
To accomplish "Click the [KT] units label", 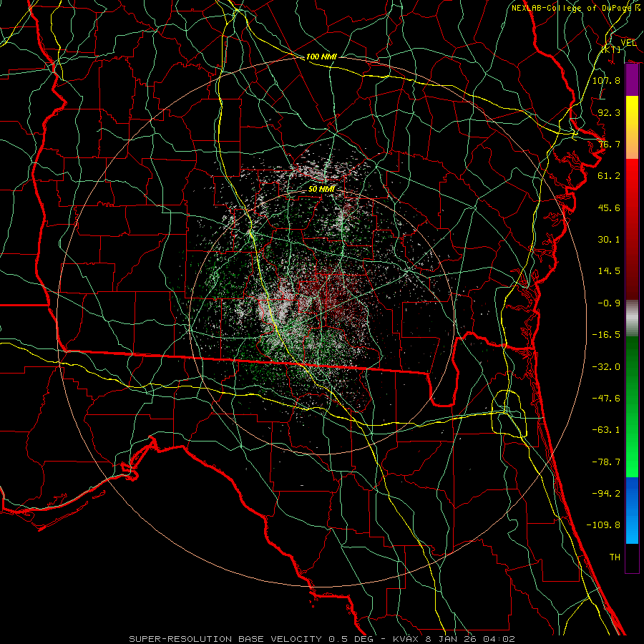I will click(x=611, y=49).
